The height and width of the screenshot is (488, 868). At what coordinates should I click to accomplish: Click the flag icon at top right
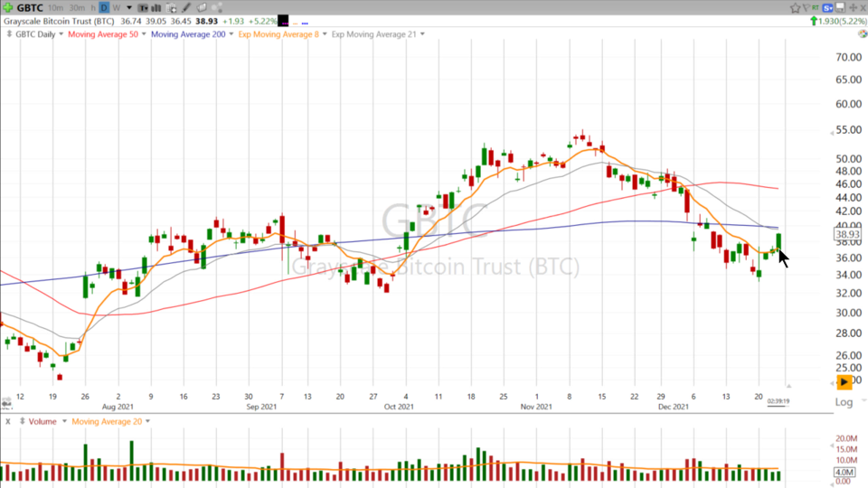tap(806, 7)
